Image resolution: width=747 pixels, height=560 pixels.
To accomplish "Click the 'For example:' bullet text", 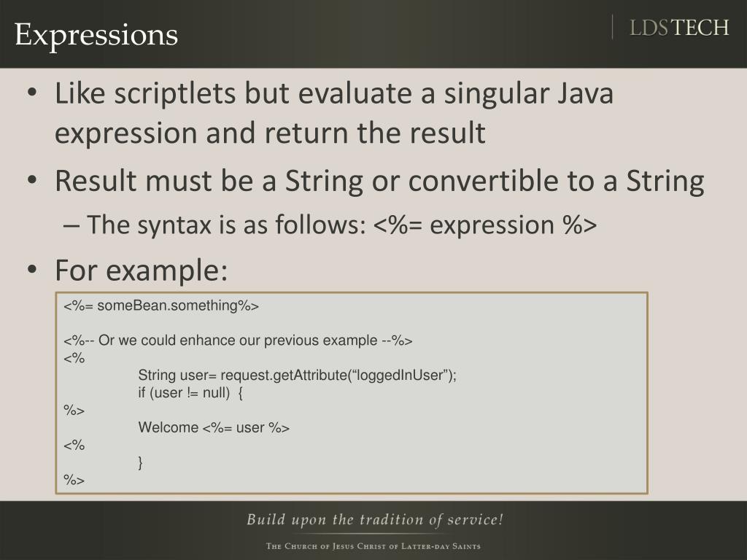I will [x=141, y=270].
